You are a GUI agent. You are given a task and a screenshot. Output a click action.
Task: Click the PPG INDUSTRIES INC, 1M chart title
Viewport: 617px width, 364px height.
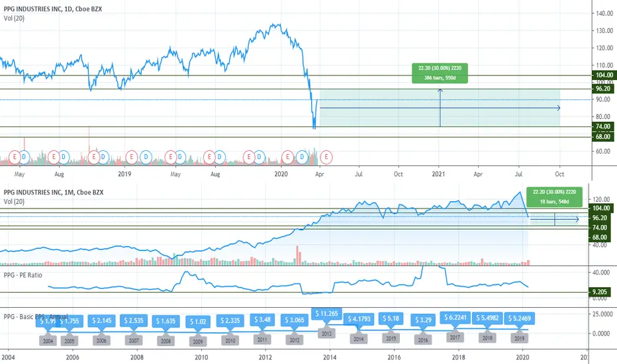coord(54,192)
